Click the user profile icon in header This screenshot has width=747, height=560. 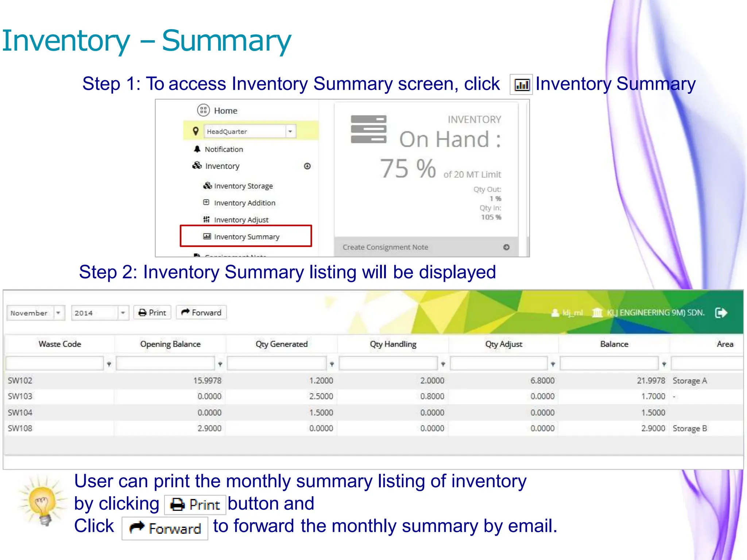click(x=555, y=313)
